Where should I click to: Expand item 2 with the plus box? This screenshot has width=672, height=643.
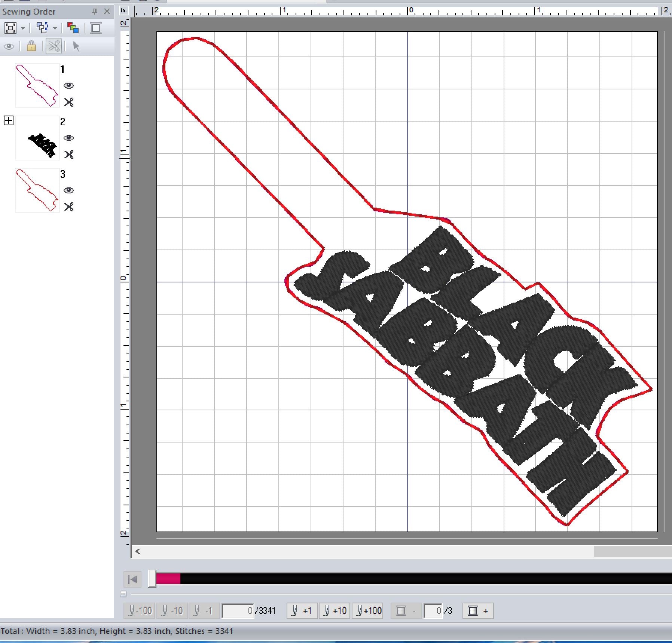(9, 120)
